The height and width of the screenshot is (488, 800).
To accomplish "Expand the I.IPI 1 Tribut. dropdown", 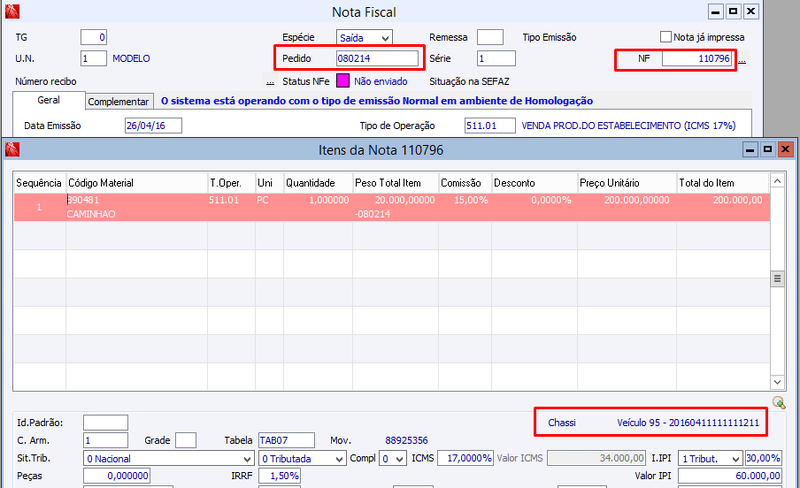I will pos(710,458).
